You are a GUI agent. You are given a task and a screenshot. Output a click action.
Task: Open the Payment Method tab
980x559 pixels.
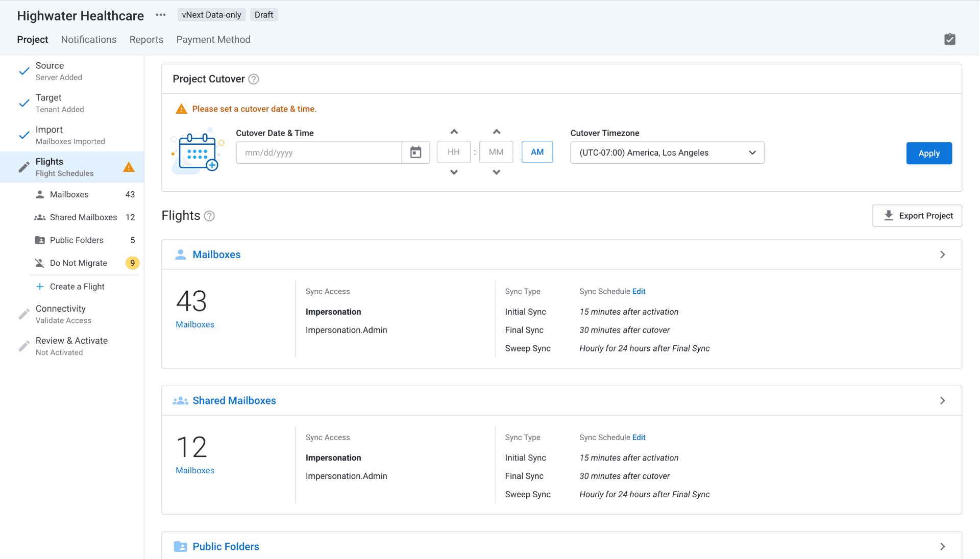click(x=213, y=40)
